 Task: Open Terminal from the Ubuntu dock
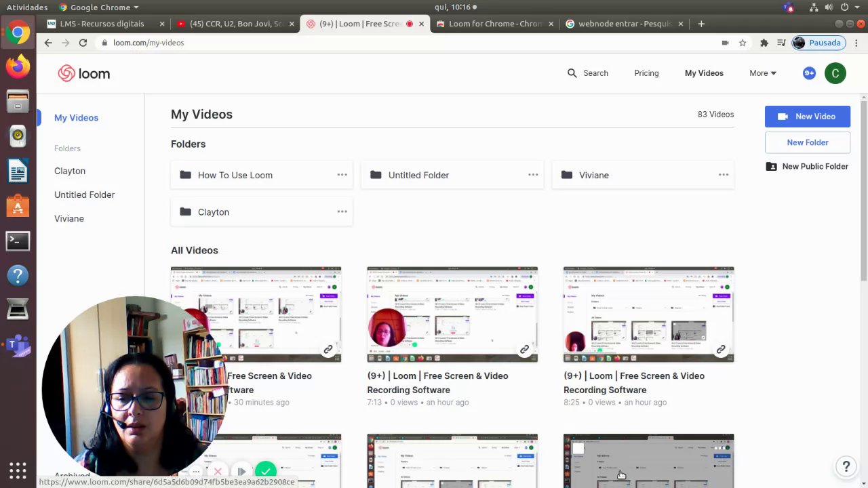click(18, 241)
